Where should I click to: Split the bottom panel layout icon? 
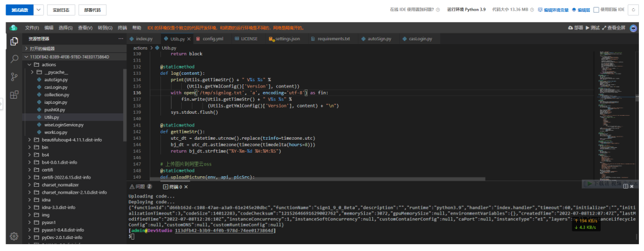626,186
